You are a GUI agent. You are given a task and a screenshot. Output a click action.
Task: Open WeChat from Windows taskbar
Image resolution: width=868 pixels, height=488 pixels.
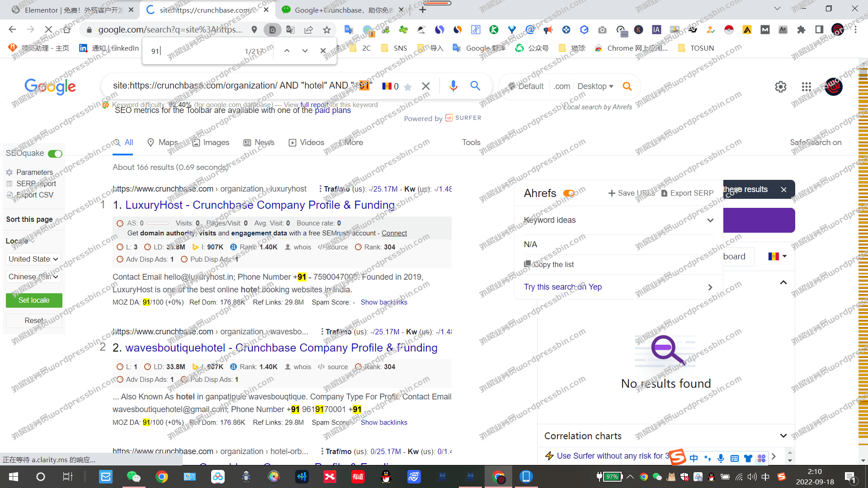coord(134,477)
